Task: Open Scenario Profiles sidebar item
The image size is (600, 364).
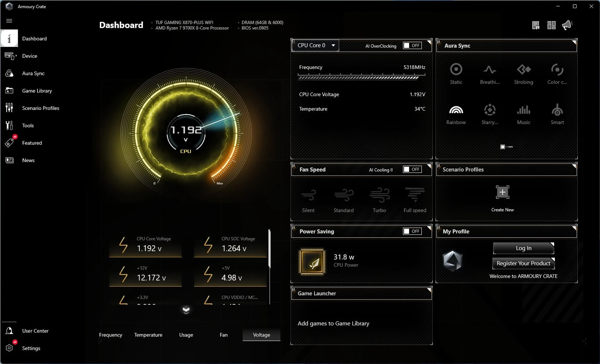Action: pos(41,108)
